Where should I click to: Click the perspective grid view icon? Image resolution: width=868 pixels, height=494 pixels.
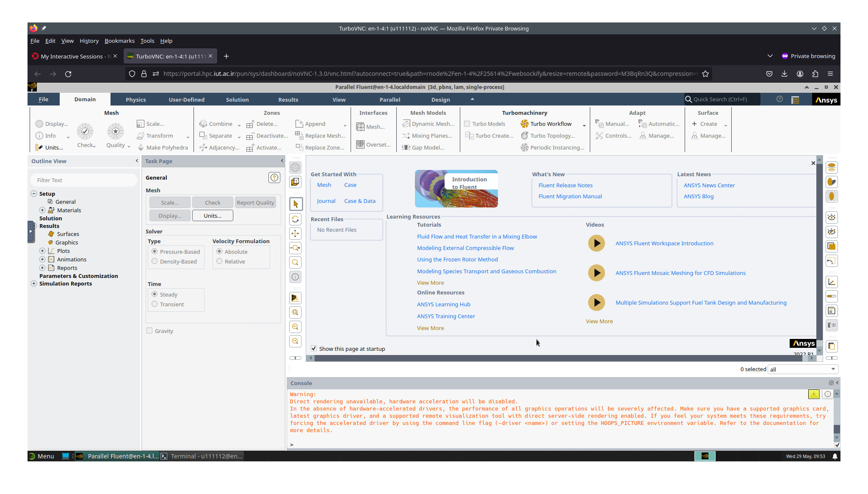pos(295,298)
